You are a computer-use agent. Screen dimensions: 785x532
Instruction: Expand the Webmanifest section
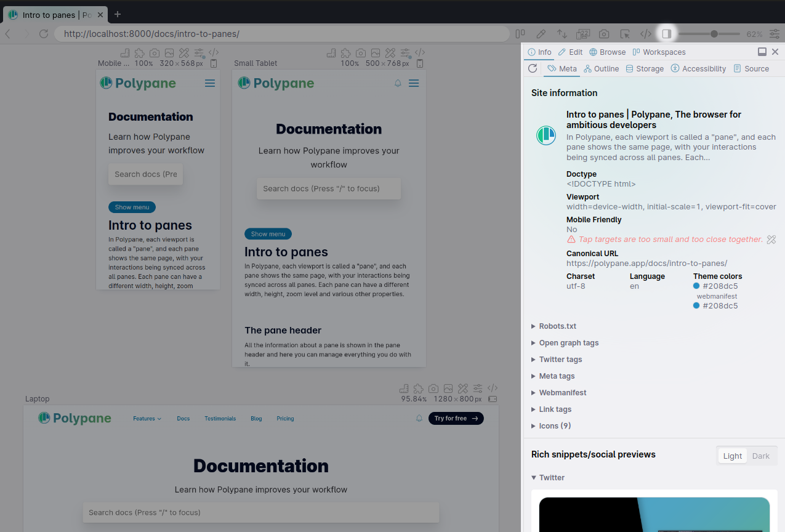coord(558,393)
